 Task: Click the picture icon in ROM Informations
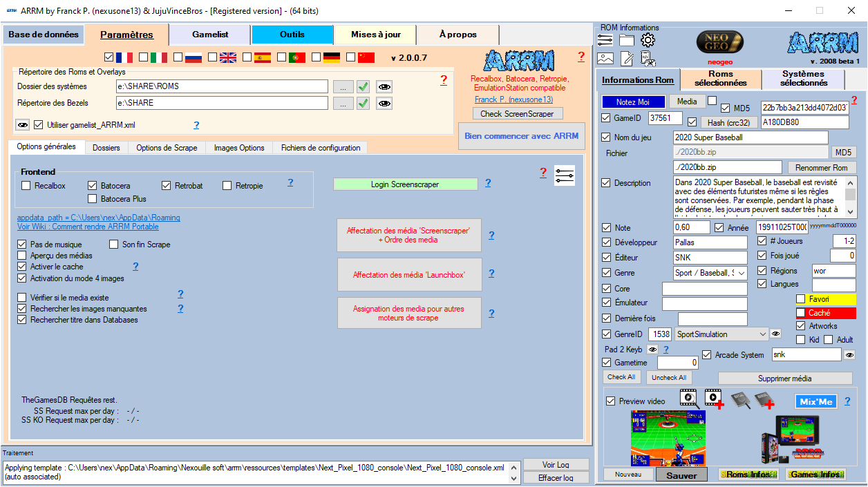pos(605,59)
